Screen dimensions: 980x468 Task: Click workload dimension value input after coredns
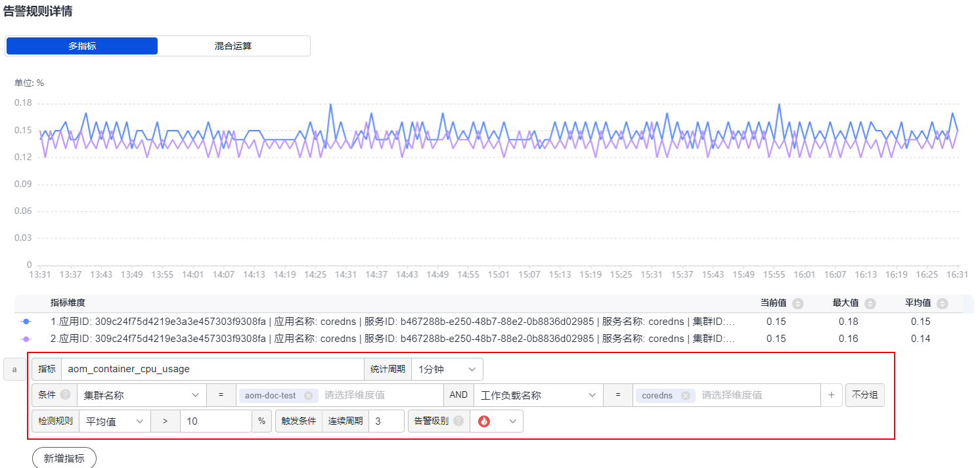[x=759, y=395]
